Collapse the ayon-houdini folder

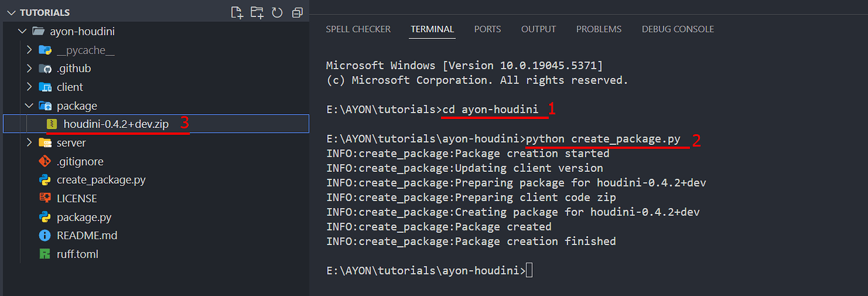point(22,31)
